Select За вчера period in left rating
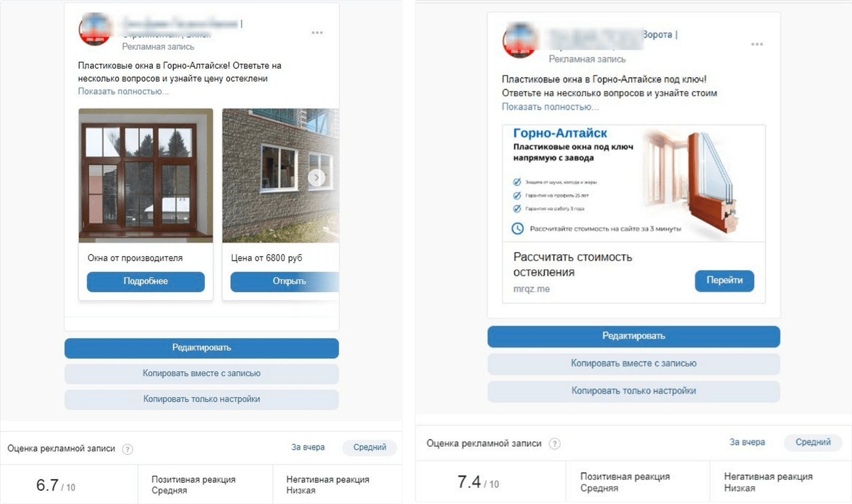Viewport: 852px width, 504px height. 308,447
